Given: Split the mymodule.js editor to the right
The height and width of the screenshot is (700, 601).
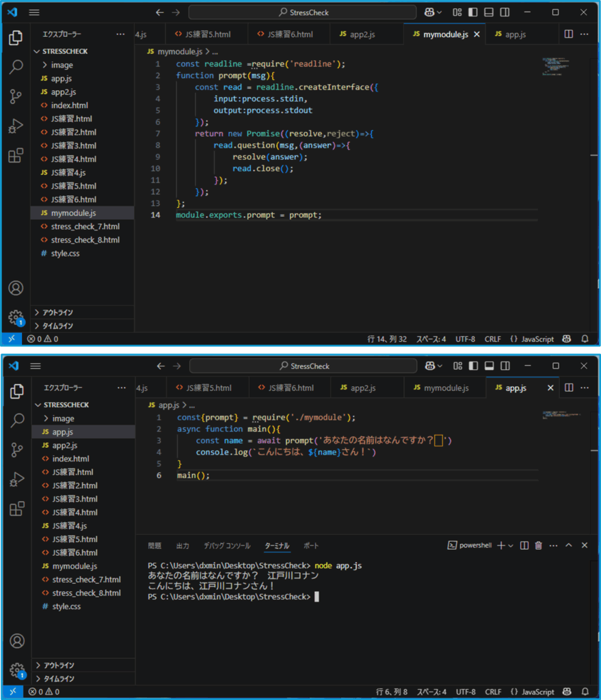Looking at the screenshot, I should pyautogui.click(x=568, y=34).
